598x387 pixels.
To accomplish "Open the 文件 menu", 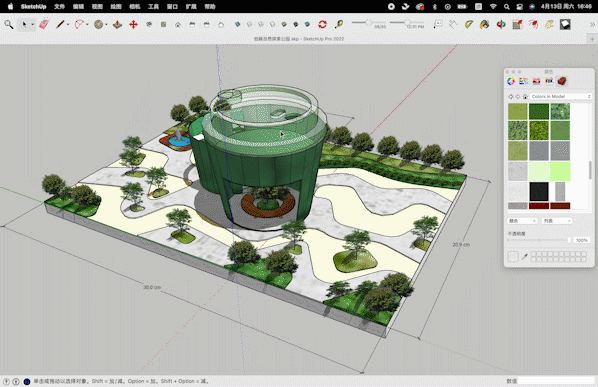I will pos(59,6).
